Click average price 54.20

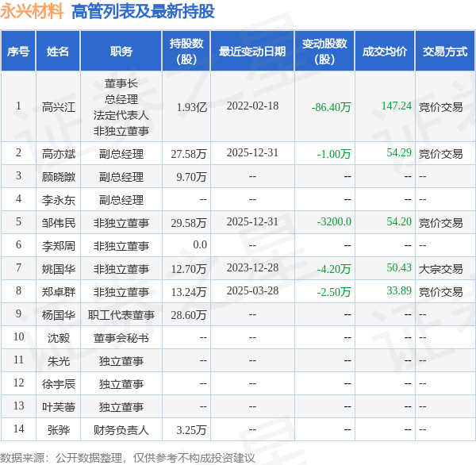coord(399,221)
